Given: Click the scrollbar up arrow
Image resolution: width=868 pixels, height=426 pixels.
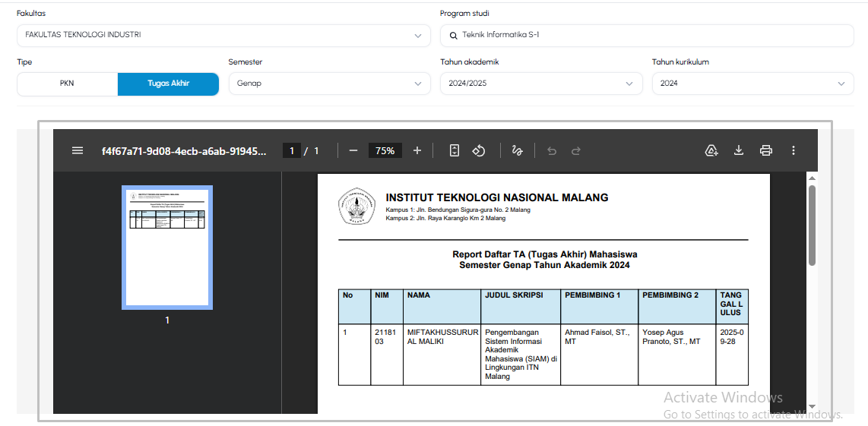Looking at the screenshot, I should (812, 178).
